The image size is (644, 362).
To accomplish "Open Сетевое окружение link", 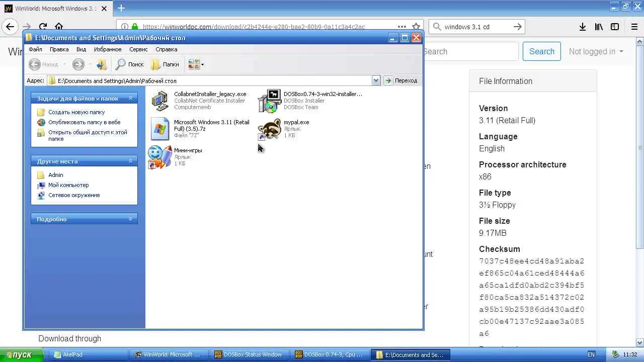I will [x=74, y=195].
